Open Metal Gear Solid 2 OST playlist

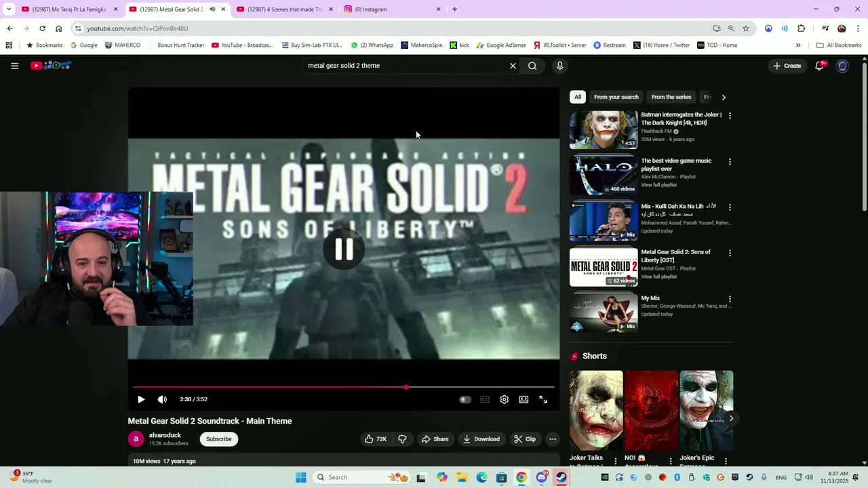click(604, 267)
